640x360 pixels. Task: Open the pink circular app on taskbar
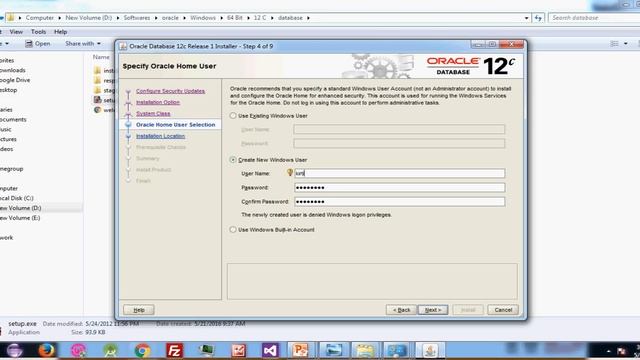point(78,350)
